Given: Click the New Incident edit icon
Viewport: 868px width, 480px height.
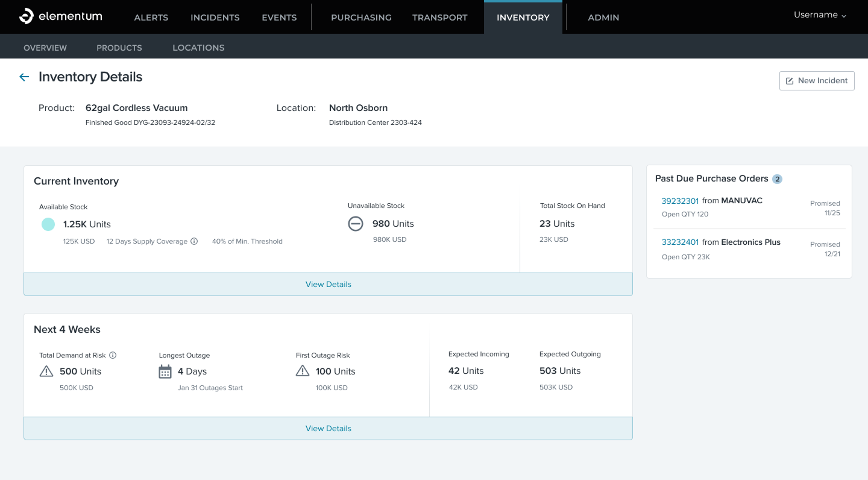Looking at the screenshot, I should pyautogui.click(x=790, y=81).
